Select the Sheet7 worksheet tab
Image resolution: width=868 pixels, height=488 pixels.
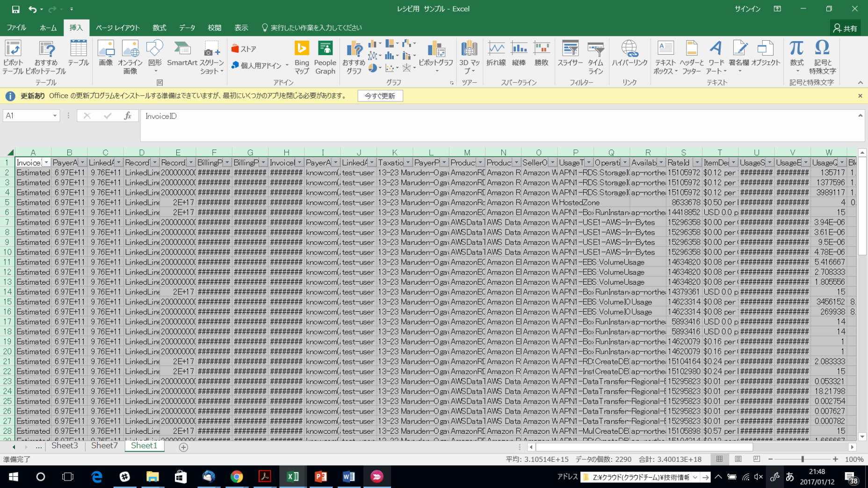point(104,446)
